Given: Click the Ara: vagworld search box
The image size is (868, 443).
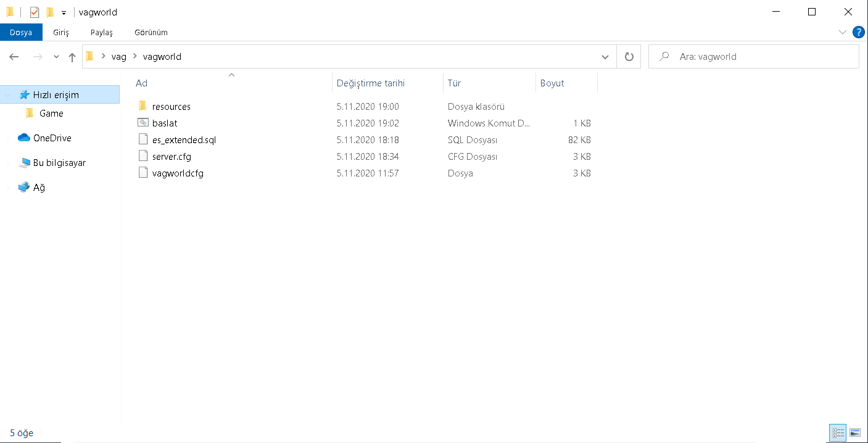Looking at the screenshot, I should click(754, 57).
